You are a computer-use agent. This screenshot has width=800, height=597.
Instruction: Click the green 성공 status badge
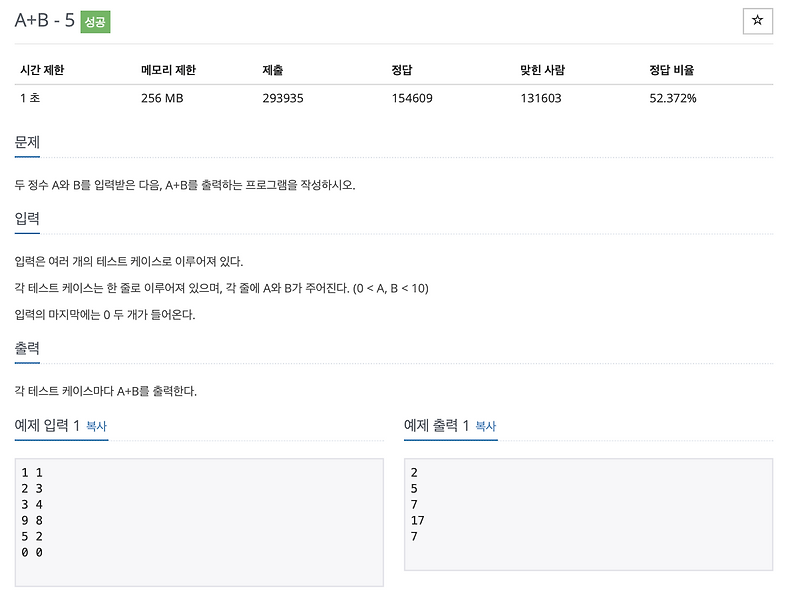96,19
